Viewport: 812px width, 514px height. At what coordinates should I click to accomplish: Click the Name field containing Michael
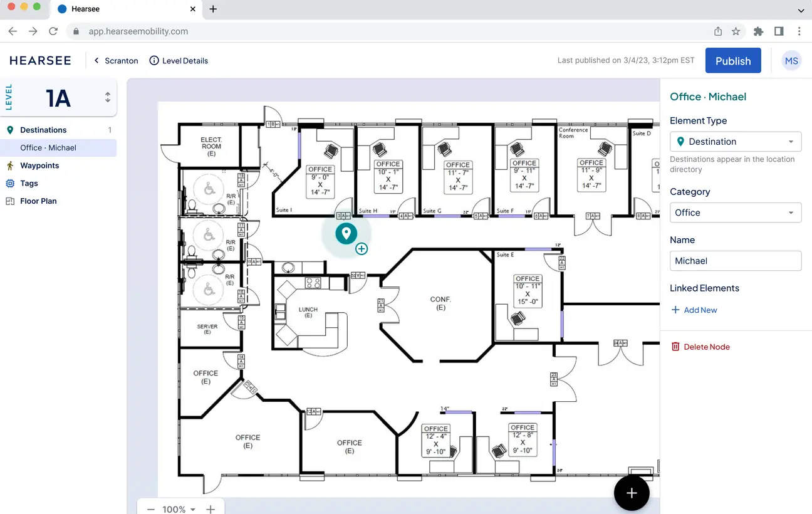tap(735, 261)
